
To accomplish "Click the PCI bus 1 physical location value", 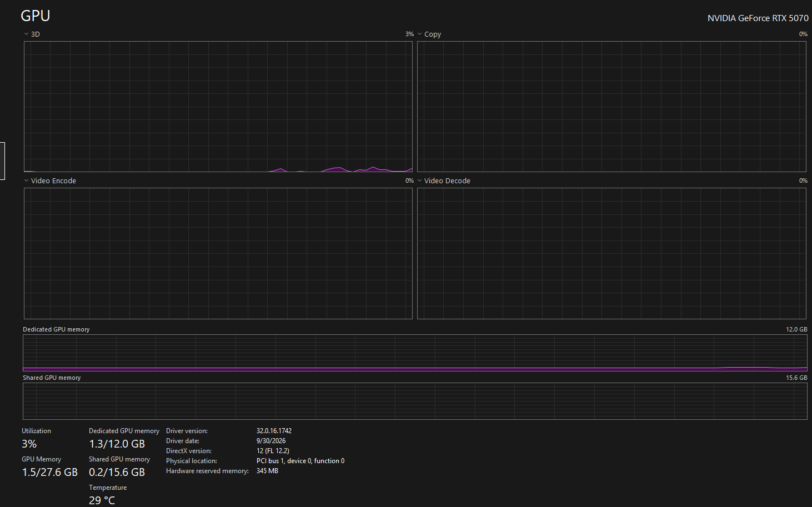I will (300, 461).
